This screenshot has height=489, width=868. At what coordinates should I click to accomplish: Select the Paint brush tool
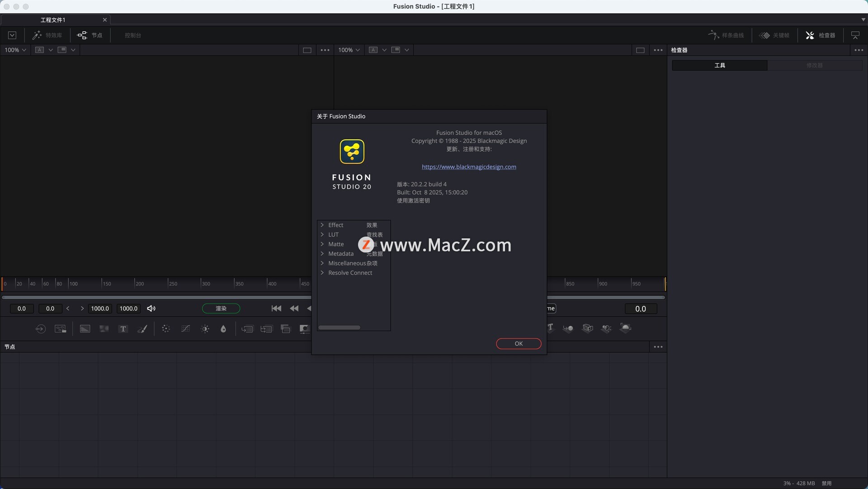142,329
